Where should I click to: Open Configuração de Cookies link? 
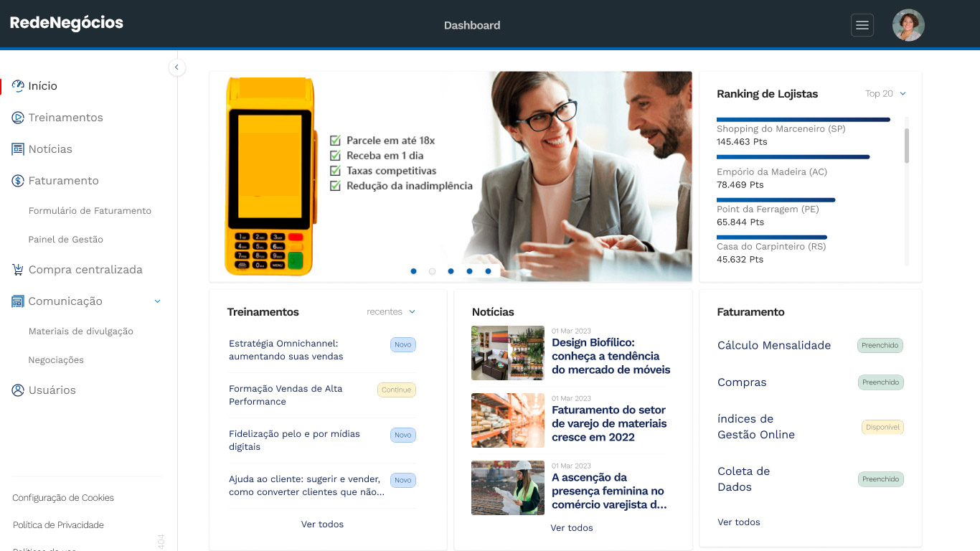(63, 498)
